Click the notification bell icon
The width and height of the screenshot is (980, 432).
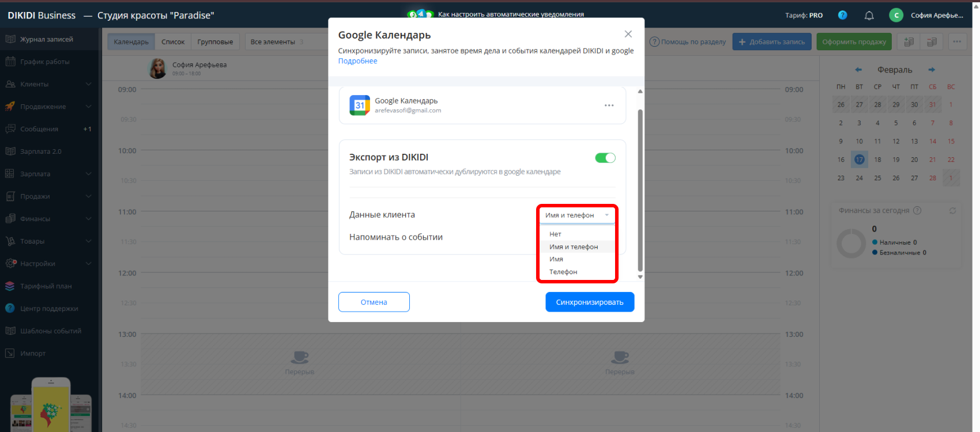point(869,16)
